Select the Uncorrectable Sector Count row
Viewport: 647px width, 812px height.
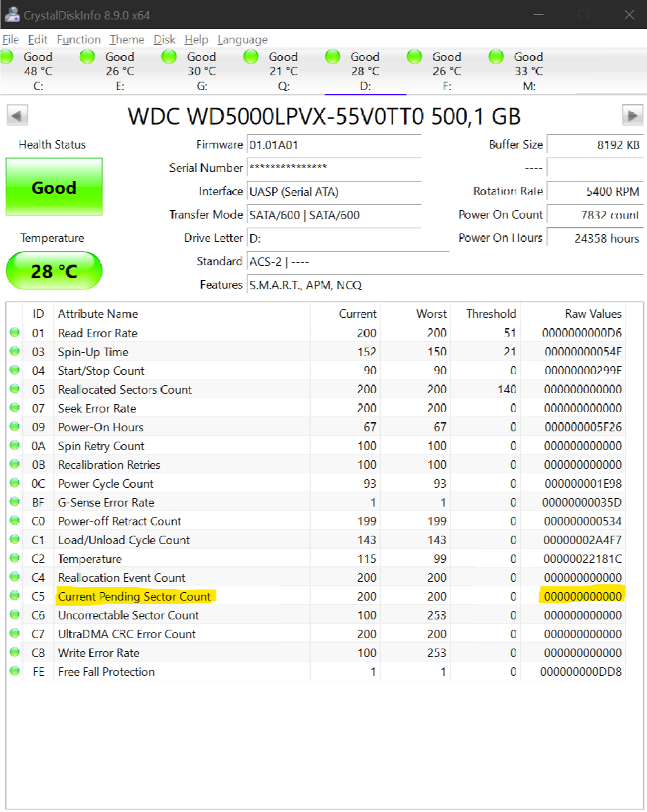[x=316, y=615]
